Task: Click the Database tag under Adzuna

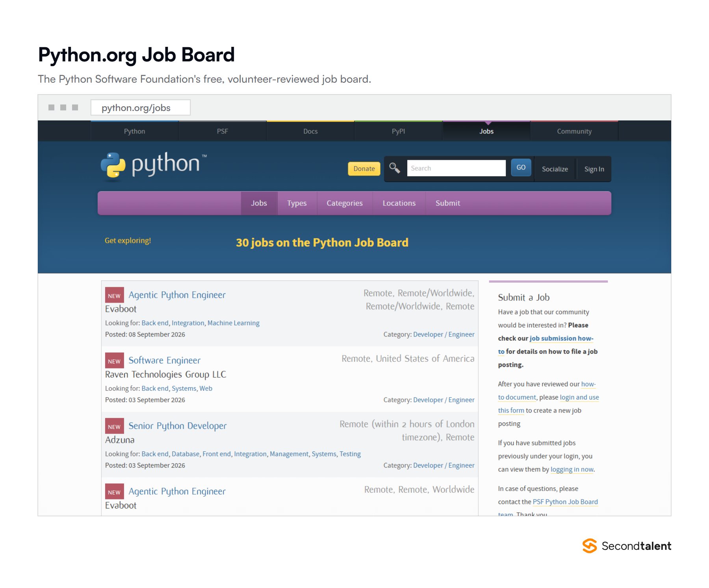Action: [185, 454]
